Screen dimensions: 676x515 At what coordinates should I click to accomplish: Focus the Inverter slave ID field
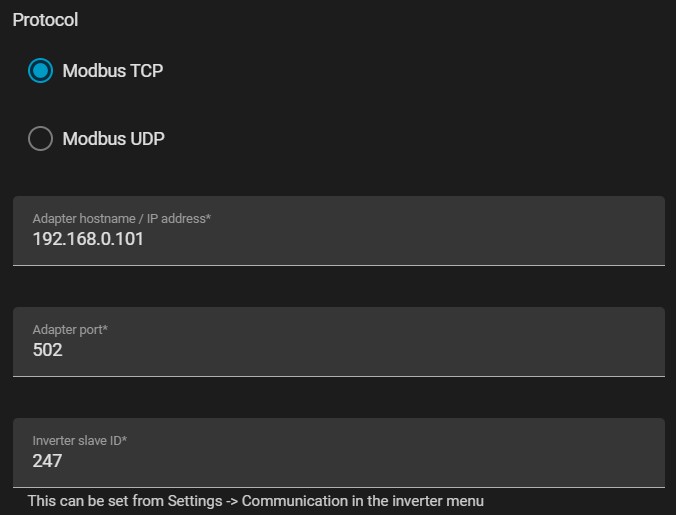click(339, 453)
